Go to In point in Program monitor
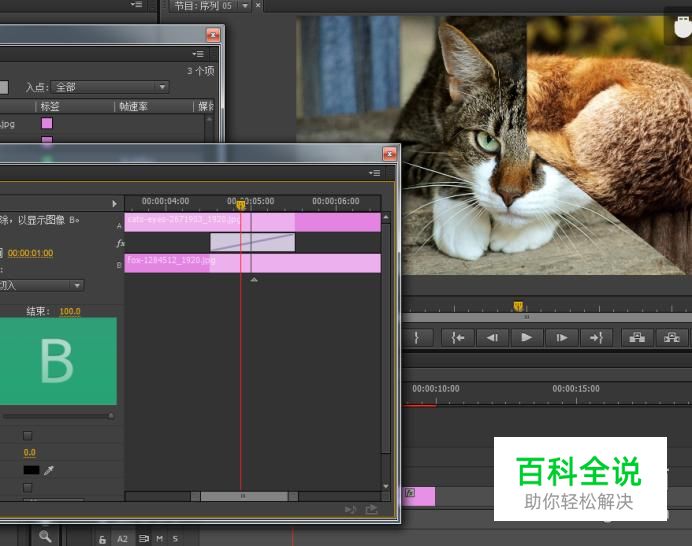692x546 pixels. 458,338
